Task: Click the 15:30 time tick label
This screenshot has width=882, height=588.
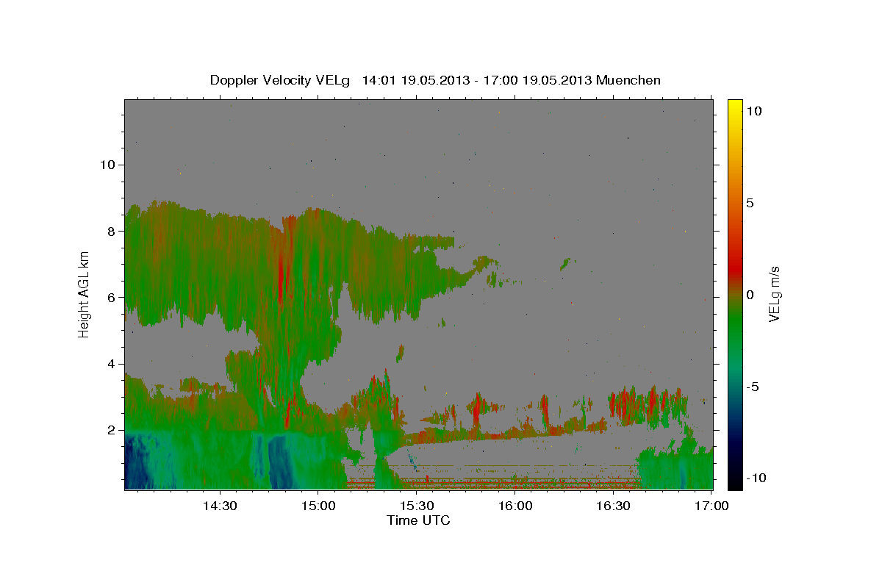Action: pyautogui.click(x=417, y=506)
